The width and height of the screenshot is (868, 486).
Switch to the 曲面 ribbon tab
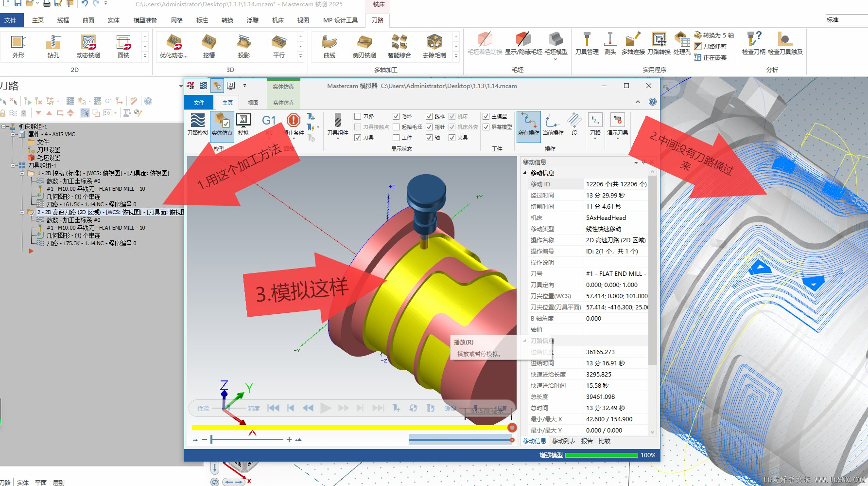click(x=88, y=20)
